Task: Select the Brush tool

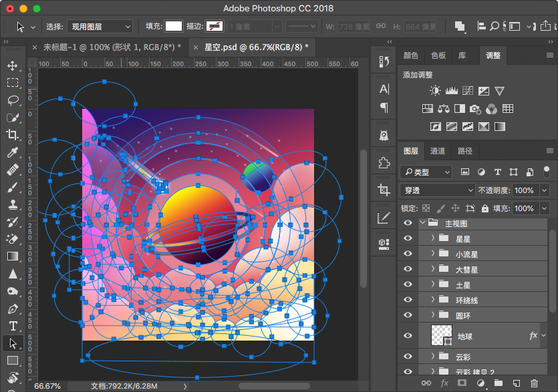Action: coord(13,187)
